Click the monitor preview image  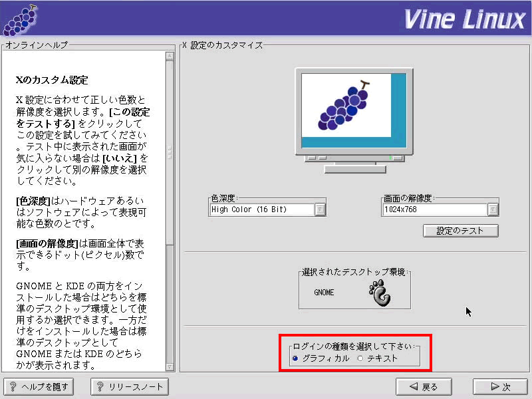pyautogui.click(x=354, y=120)
